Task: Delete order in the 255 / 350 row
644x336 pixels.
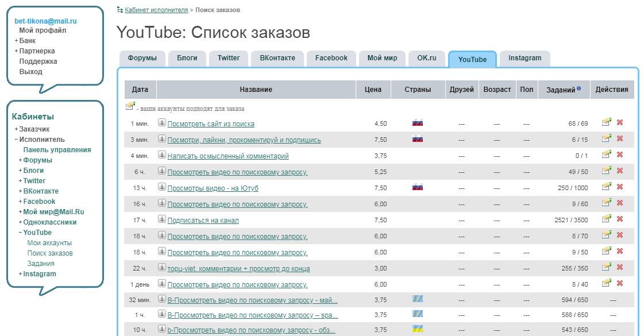Action: tap(620, 267)
